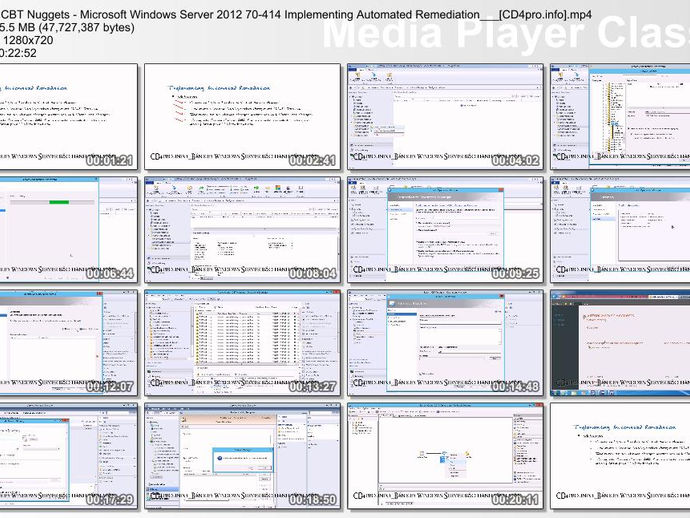This screenshot has height=518, width=690.
Task: Click the file size text "47,727,387 bytes"
Action: click(86, 27)
